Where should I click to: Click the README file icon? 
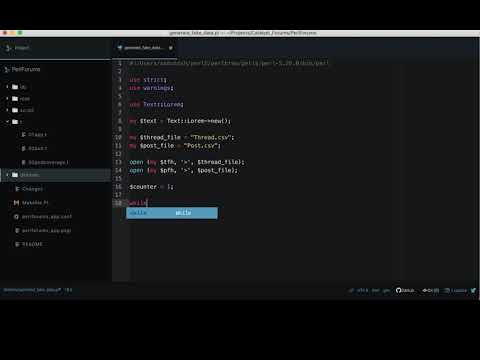[17, 244]
